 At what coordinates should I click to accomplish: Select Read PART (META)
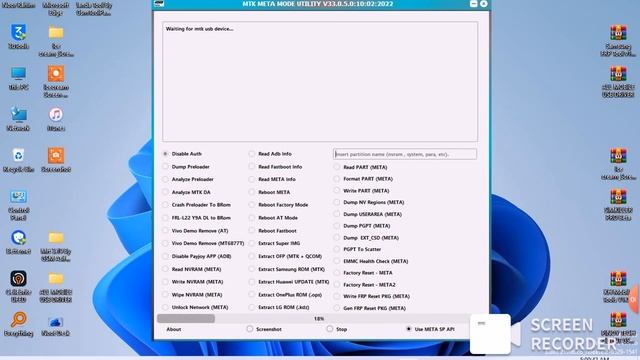point(361,167)
